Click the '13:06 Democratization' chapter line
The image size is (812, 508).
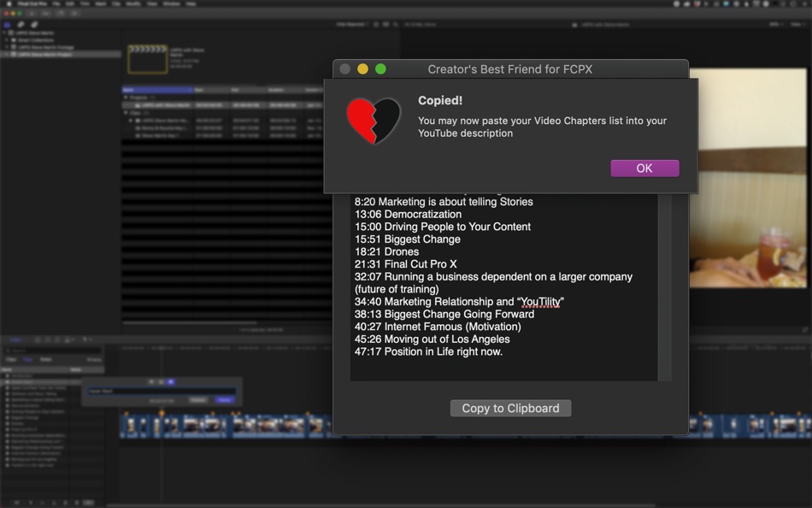tap(408, 214)
